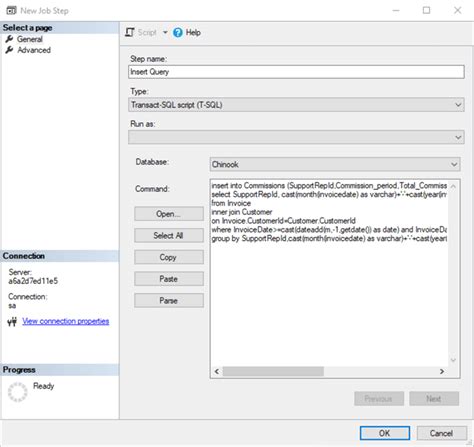This screenshot has width=474, height=447.
Task: Click the server name a6a2d7ed11e5
Action: tap(33, 281)
